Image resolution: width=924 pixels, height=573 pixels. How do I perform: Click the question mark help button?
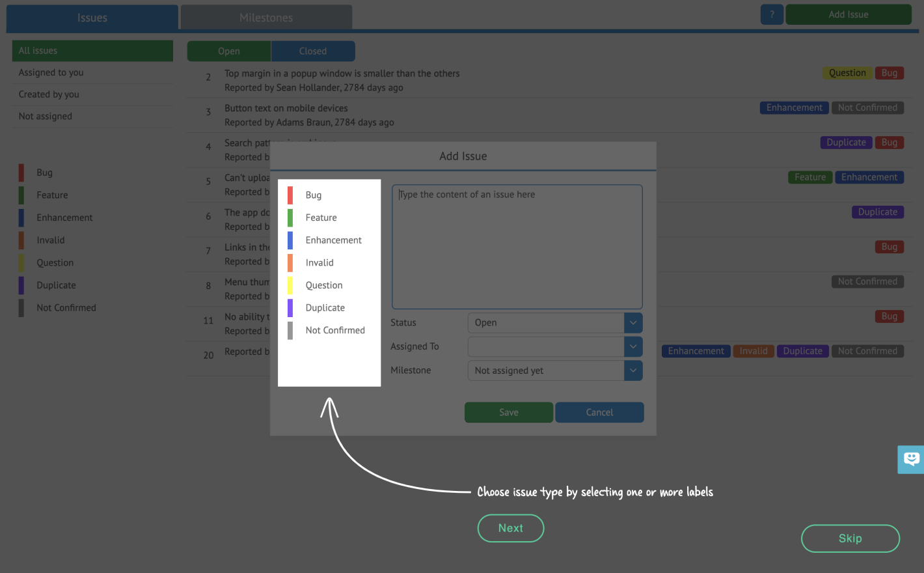771,14
